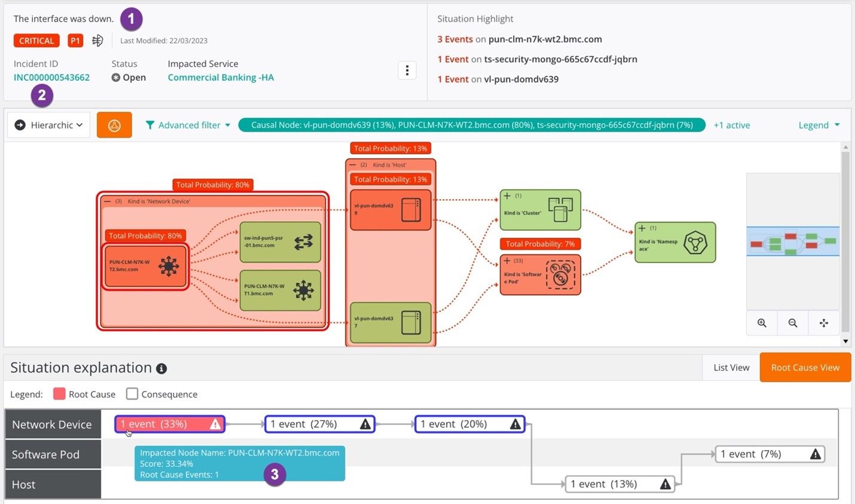Image resolution: width=855 pixels, height=504 pixels.
Task: Click the 1 event (27%) box
Action: (x=320, y=424)
